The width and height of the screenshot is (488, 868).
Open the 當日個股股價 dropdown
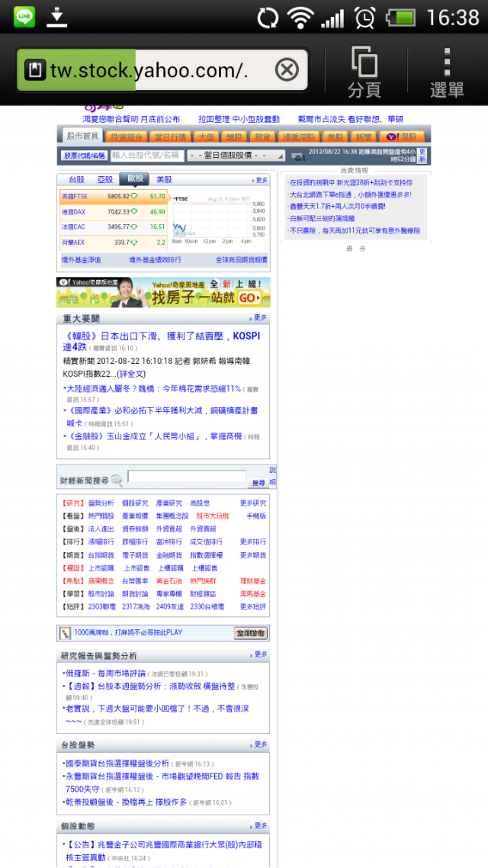[x=236, y=156]
